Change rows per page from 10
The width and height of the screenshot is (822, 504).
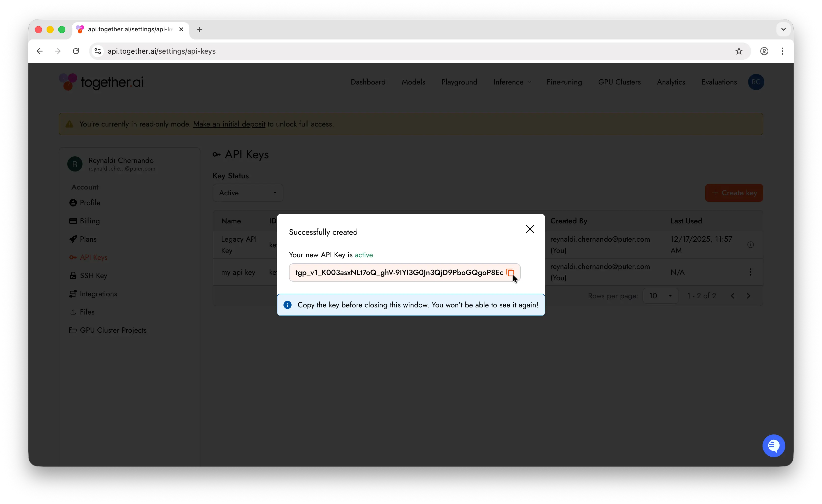click(x=660, y=296)
